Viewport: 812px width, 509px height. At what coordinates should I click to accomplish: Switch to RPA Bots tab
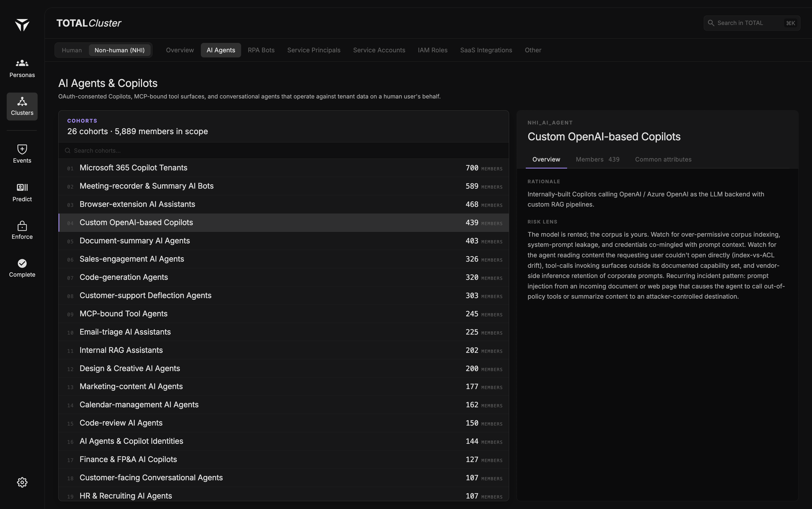pos(261,50)
